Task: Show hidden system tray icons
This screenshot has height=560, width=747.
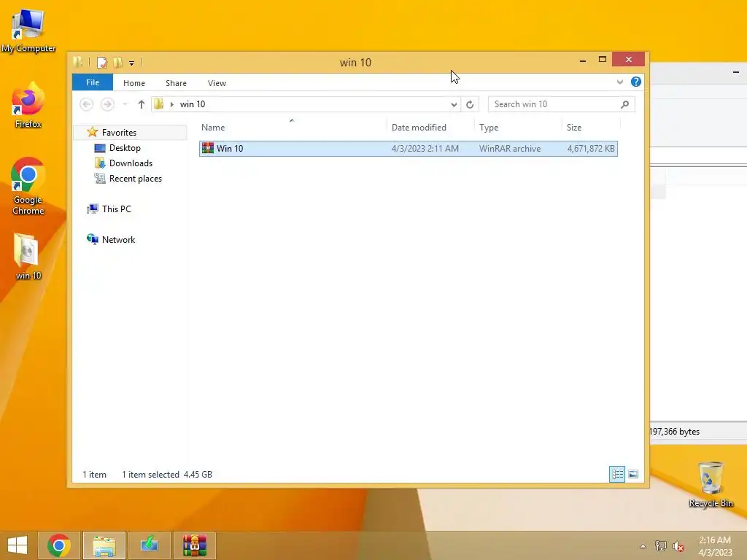Action: click(643, 546)
